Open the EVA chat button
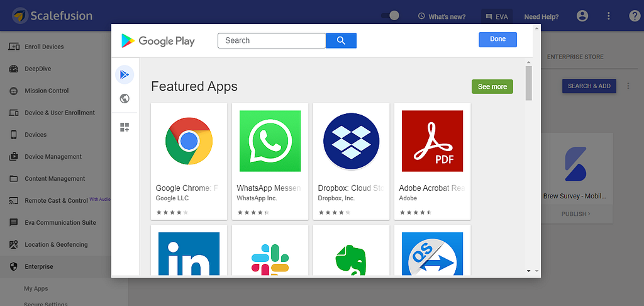 click(497, 17)
